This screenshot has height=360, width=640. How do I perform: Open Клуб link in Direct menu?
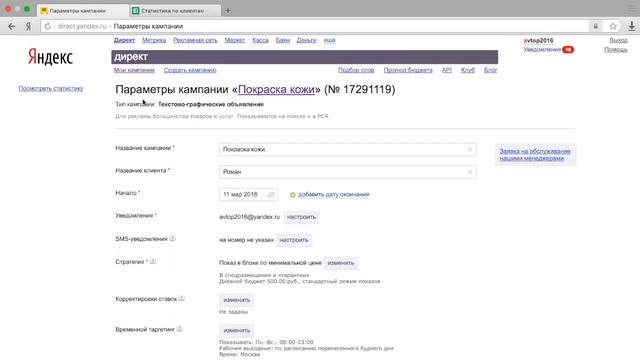[x=468, y=70]
